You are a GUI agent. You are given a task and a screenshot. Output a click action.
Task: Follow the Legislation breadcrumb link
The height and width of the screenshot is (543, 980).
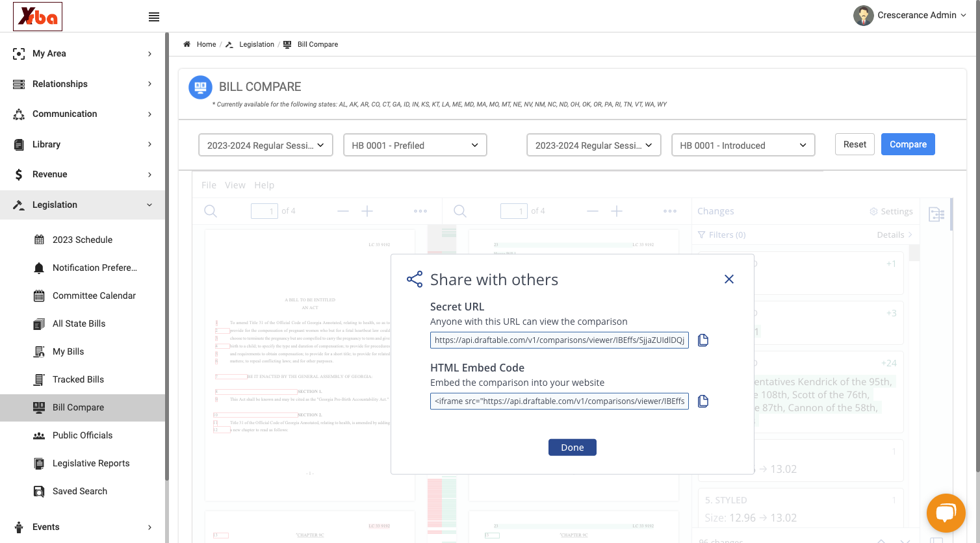(257, 44)
